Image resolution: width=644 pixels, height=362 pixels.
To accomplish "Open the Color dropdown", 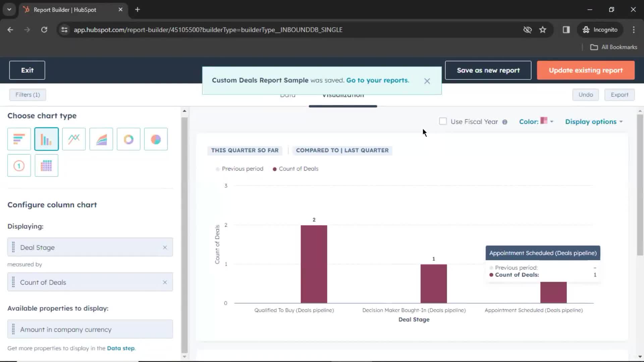I will (536, 121).
